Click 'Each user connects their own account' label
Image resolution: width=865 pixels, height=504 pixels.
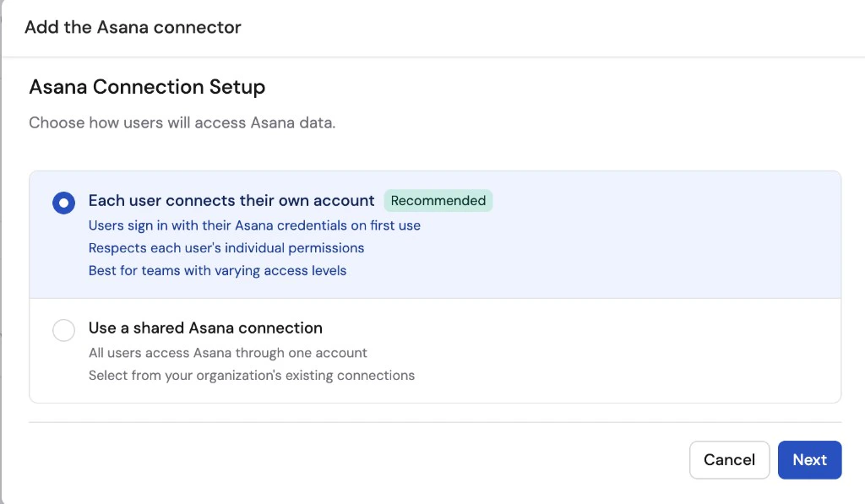pos(231,201)
